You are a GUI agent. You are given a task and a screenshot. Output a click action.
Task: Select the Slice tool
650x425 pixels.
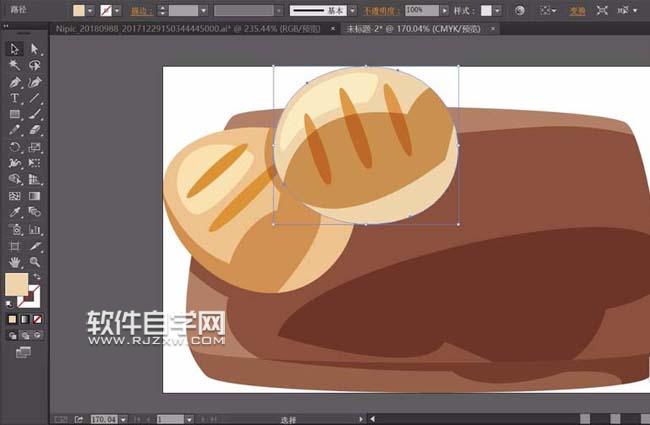pos(34,246)
